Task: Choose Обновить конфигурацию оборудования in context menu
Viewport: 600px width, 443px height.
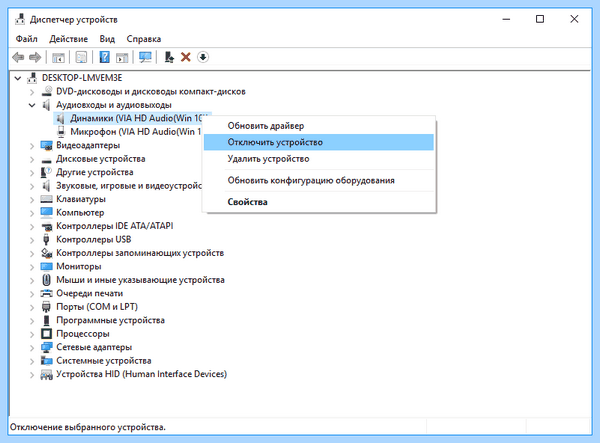Action: click(319, 180)
